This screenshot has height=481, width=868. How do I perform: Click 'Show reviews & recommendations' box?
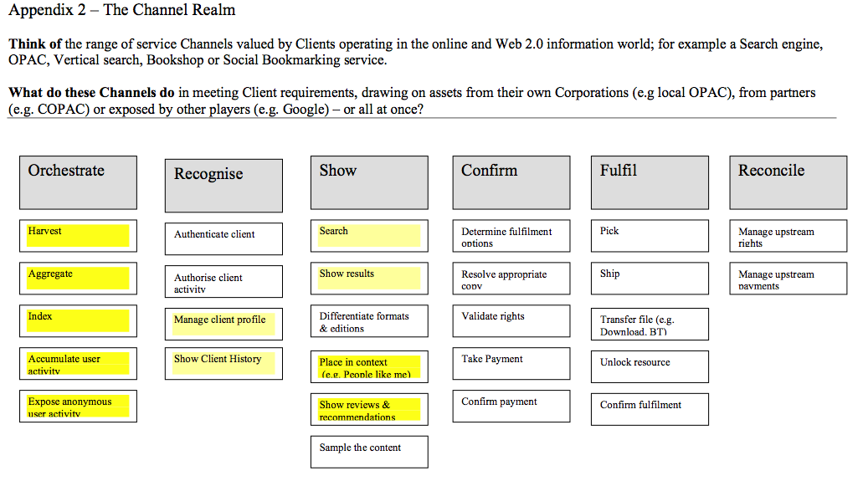point(369,410)
